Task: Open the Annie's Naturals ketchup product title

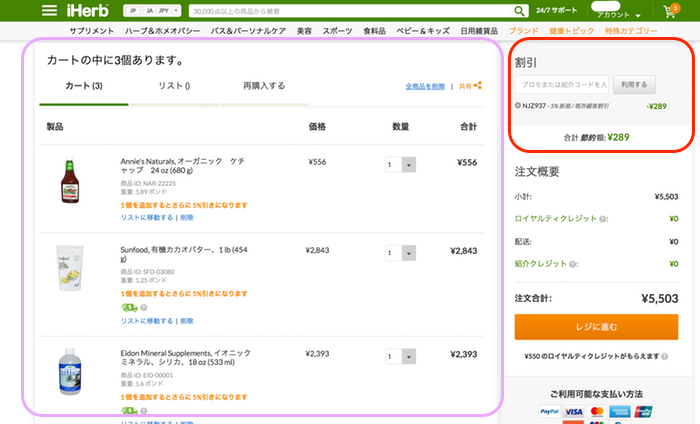Action: click(x=183, y=166)
